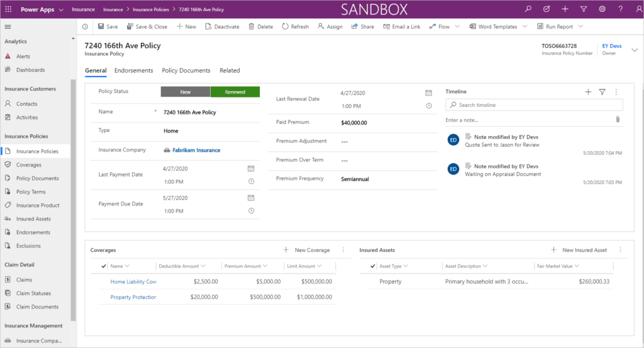Click the Search timeline field
The width and height of the screenshot is (644, 348).
[x=538, y=105]
